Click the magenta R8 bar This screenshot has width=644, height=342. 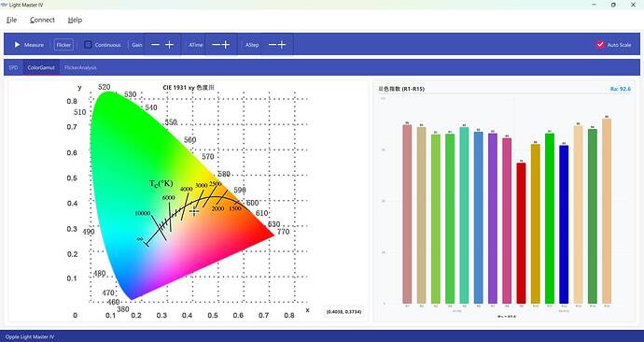pyautogui.click(x=507, y=221)
